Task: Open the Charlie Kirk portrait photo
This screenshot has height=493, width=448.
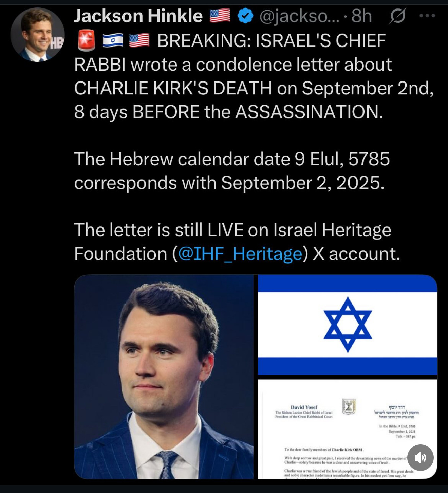Action: (x=164, y=377)
